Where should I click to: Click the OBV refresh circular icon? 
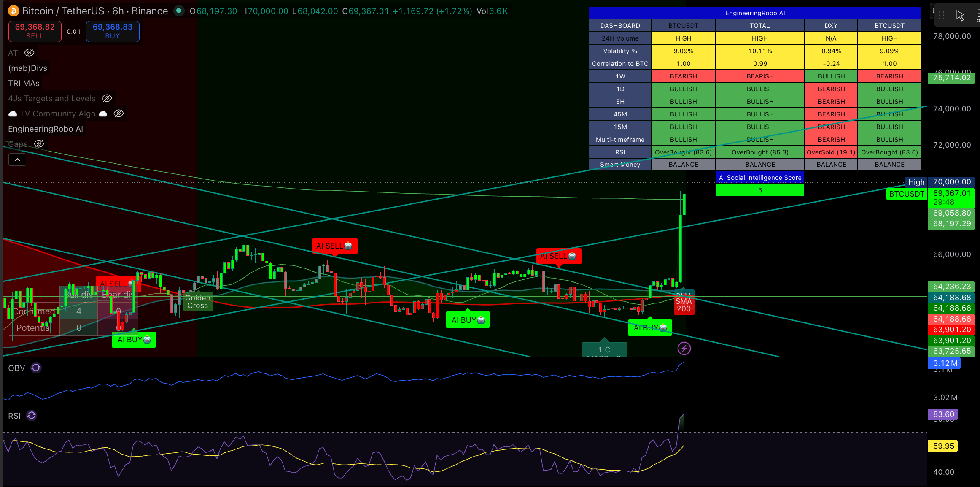36,368
